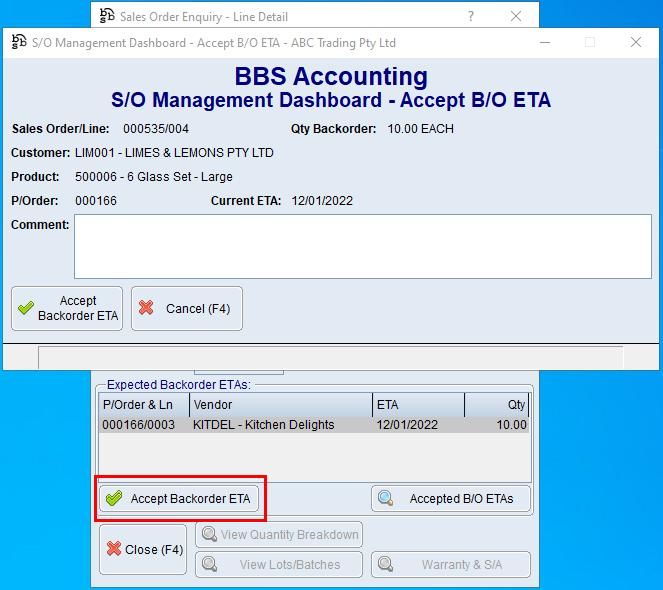
Task: Click the app icon in the dashboard title bar
Action: (x=19, y=43)
